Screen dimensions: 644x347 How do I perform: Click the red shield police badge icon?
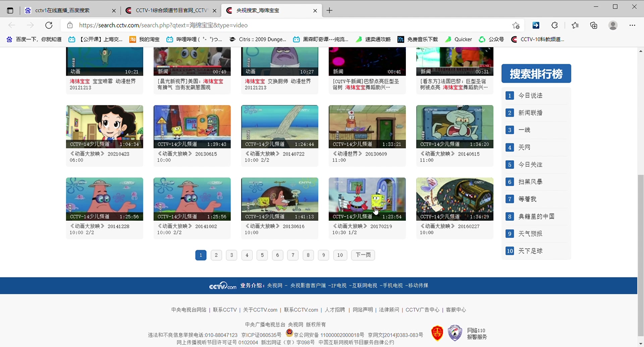pyautogui.click(x=437, y=333)
